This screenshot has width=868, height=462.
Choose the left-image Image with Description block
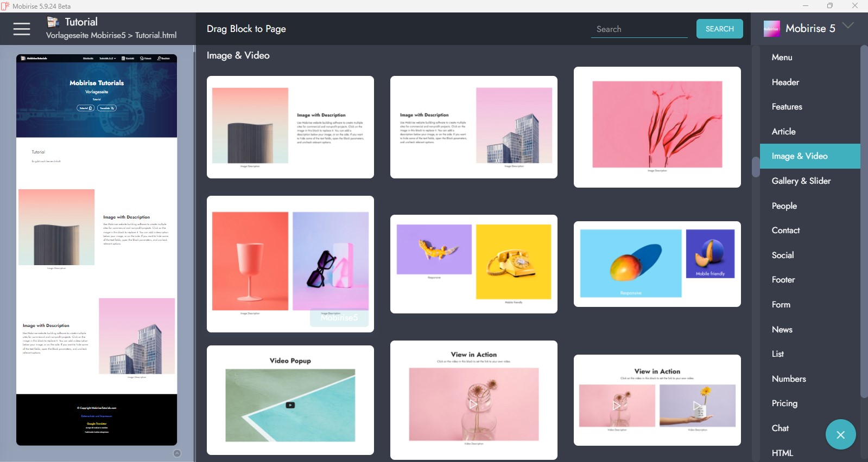pyautogui.click(x=290, y=127)
